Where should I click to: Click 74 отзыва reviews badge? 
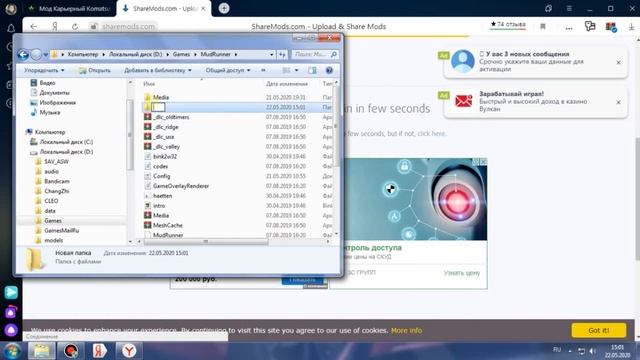pyautogui.click(x=508, y=25)
